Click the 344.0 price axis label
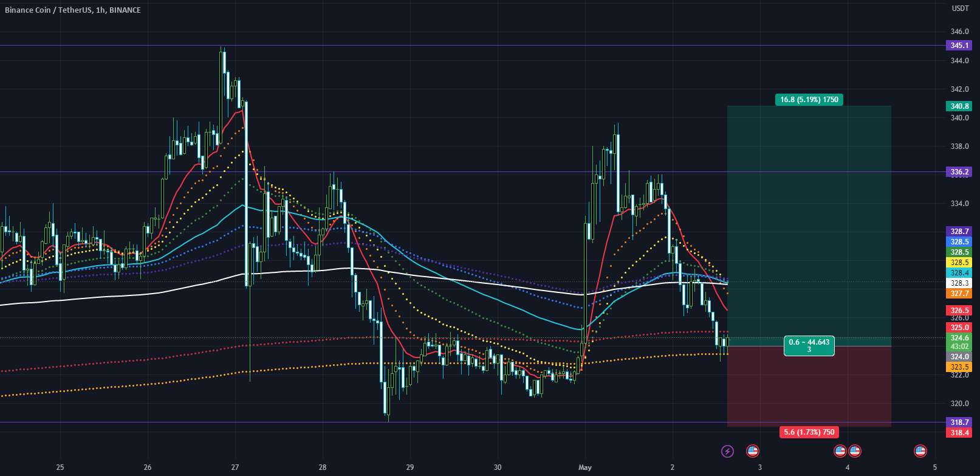Viewport: 980px width, 476px height. pos(960,61)
